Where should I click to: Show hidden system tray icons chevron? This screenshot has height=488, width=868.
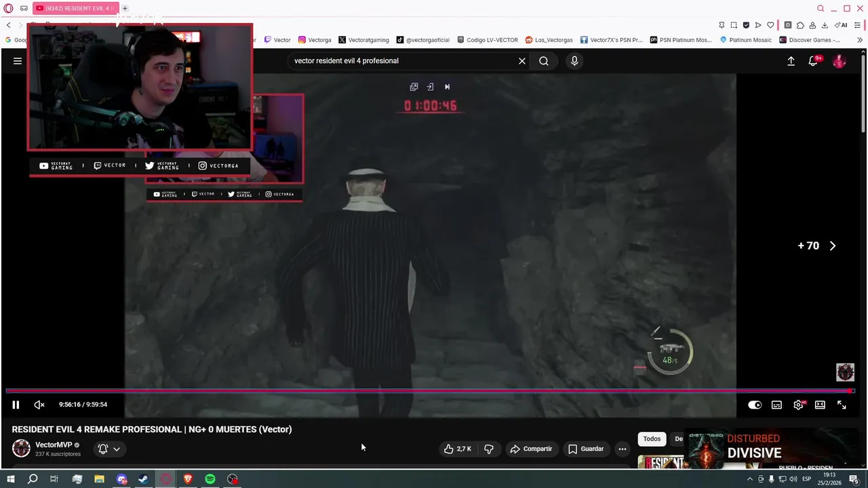point(749,479)
